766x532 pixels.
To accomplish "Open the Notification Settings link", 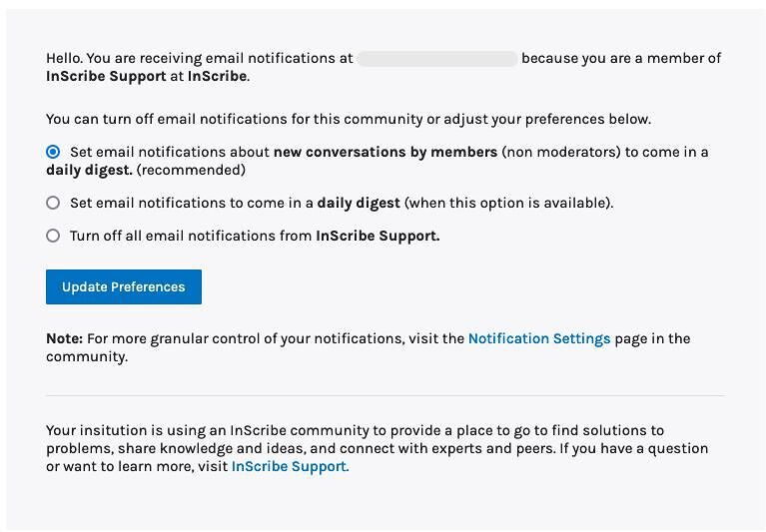I will 539,338.
